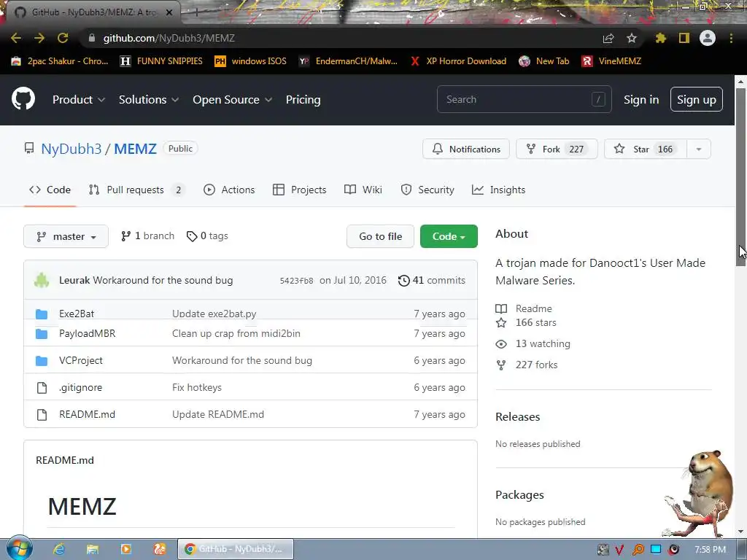
Task: Click the browser forward arrow
Action: [39, 38]
